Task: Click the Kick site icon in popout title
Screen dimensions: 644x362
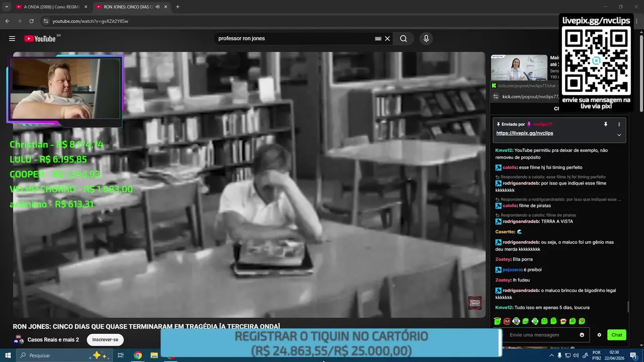Action: 494,85
